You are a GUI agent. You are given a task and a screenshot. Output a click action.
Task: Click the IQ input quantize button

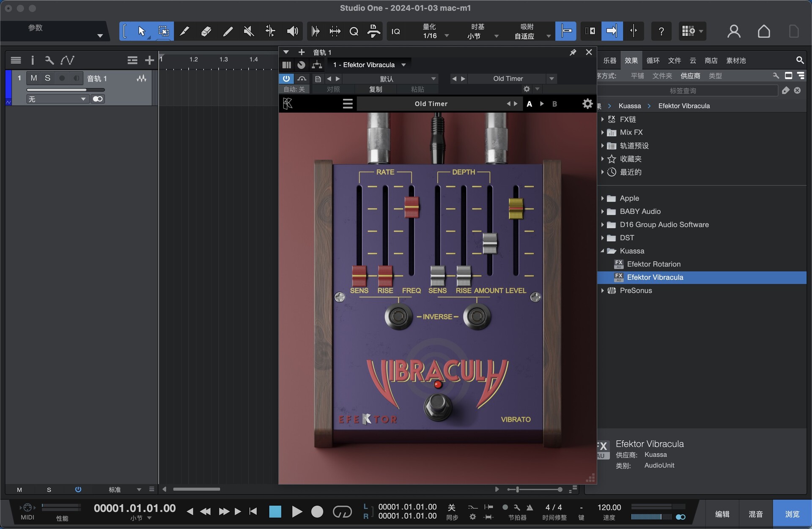(x=396, y=32)
